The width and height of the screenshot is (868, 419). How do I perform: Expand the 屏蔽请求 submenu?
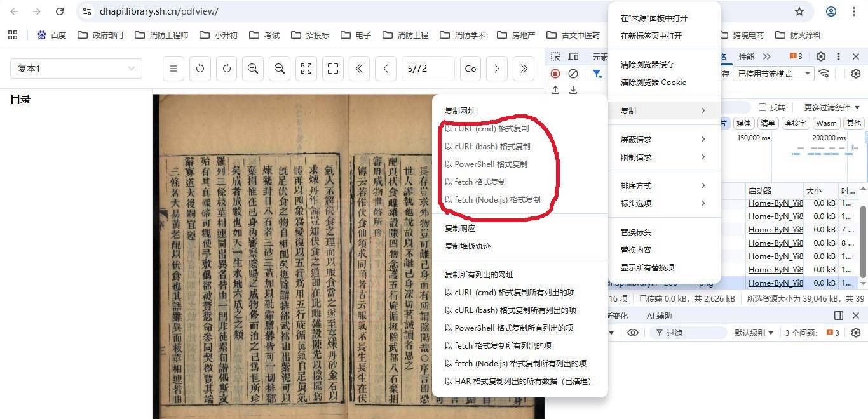tap(664, 139)
